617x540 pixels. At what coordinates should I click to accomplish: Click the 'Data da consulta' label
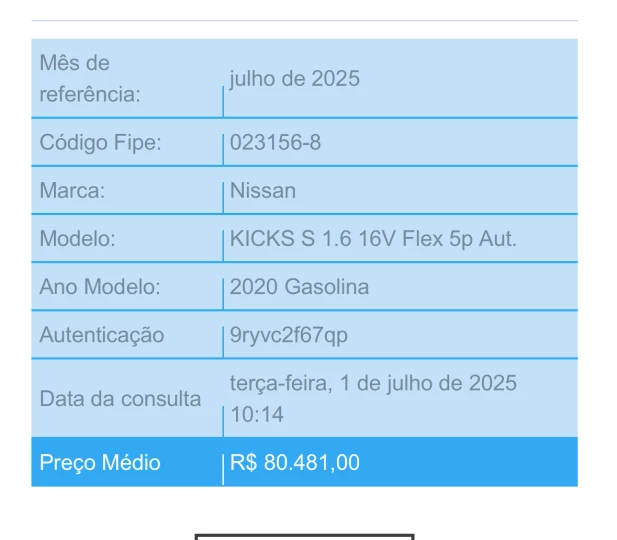120,399
